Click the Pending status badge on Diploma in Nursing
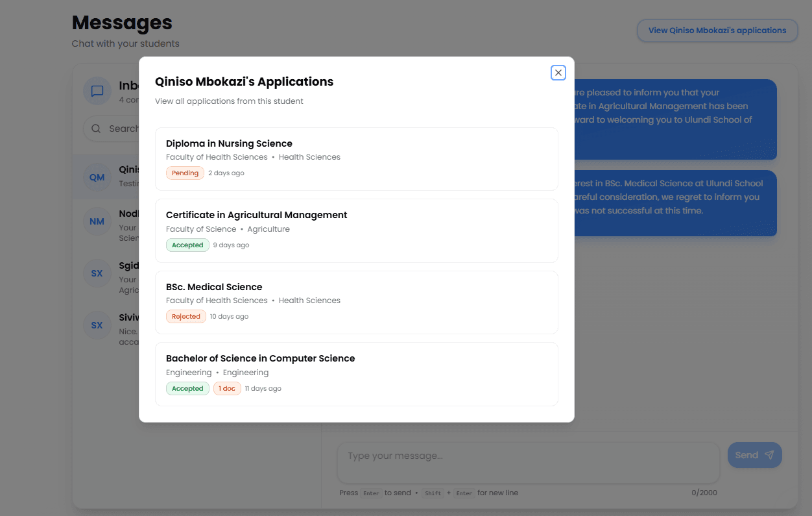 [185, 173]
